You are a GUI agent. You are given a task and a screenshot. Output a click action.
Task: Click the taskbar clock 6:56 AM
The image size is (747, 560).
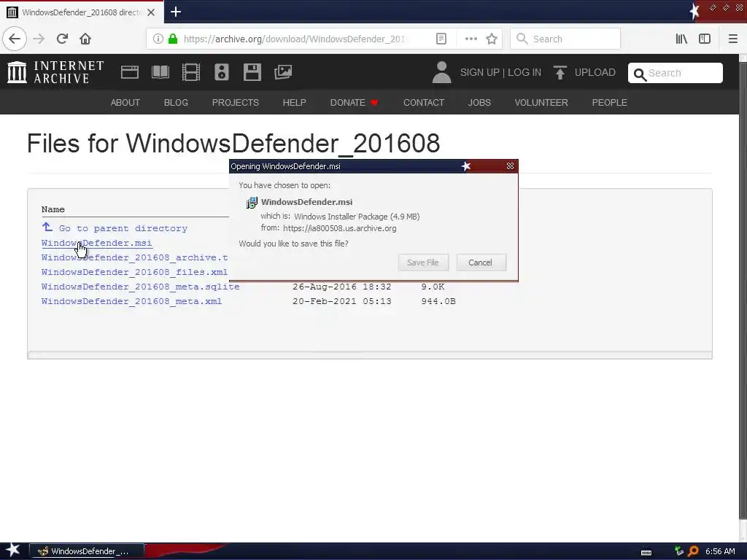tap(720, 551)
